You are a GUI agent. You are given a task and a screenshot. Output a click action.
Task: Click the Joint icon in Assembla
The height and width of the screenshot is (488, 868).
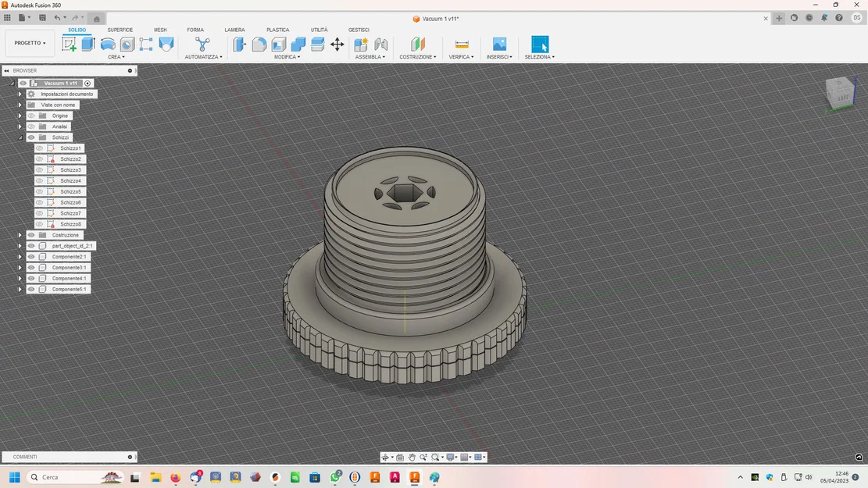click(x=380, y=45)
